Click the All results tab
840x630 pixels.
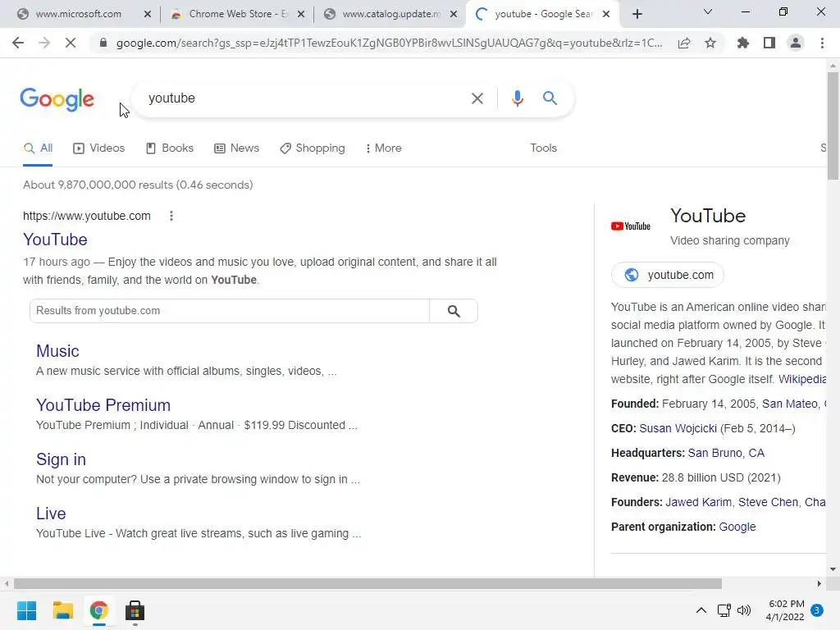(38, 148)
